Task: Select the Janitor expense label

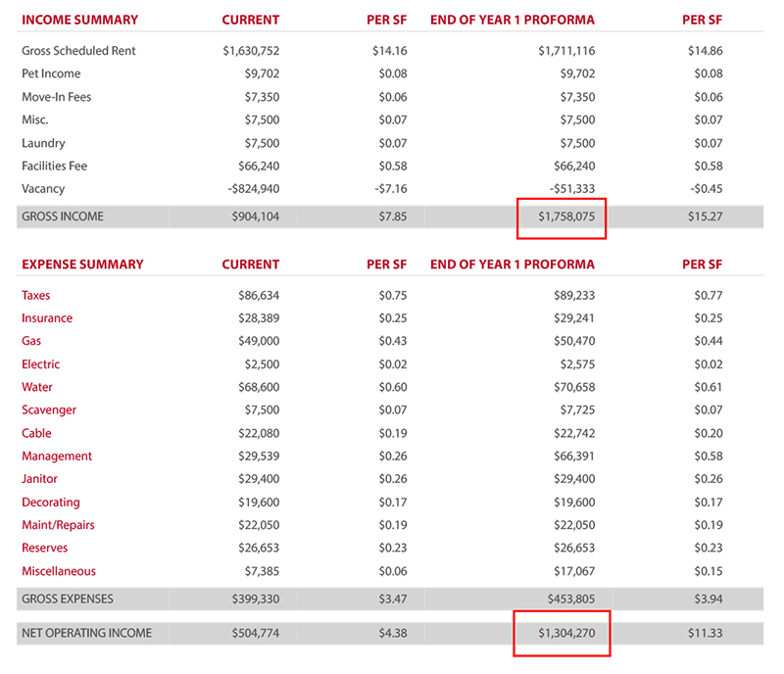Action: [39, 479]
